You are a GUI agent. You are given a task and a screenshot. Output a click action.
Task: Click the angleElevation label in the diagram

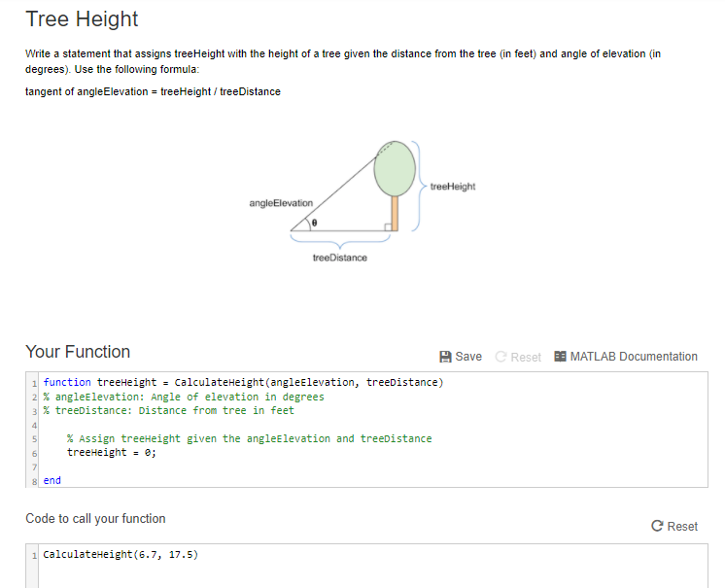(x=281, y=202)
